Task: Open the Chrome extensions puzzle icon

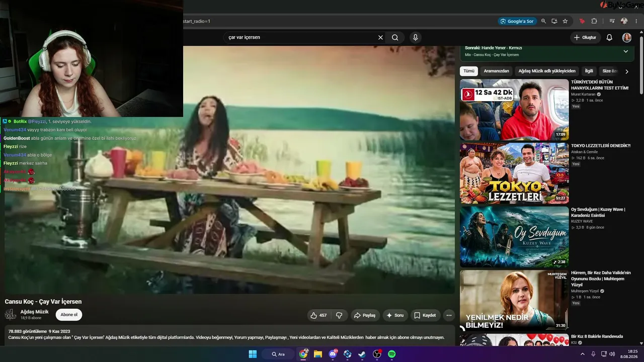Action: 594,21
